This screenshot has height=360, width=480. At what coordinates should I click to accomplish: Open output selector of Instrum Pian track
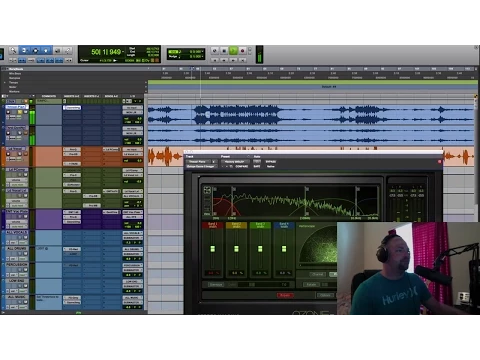pyautogui.click(x=133, y=112)
